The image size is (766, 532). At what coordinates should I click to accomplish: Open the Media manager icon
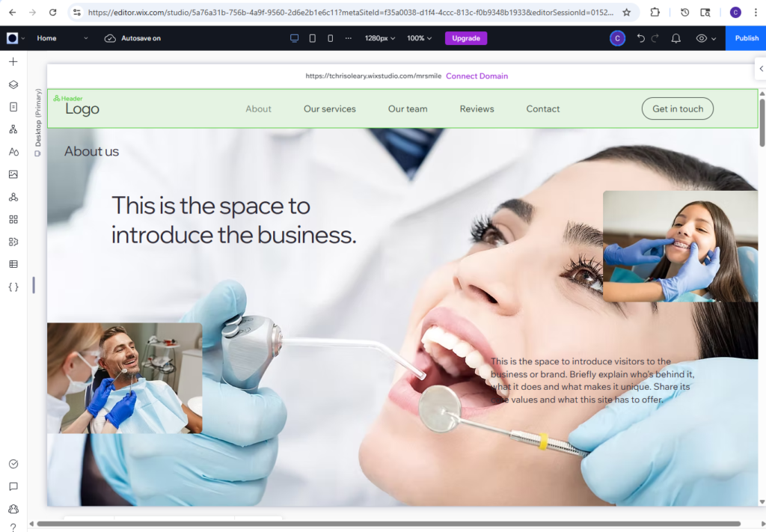coord(13,174)
